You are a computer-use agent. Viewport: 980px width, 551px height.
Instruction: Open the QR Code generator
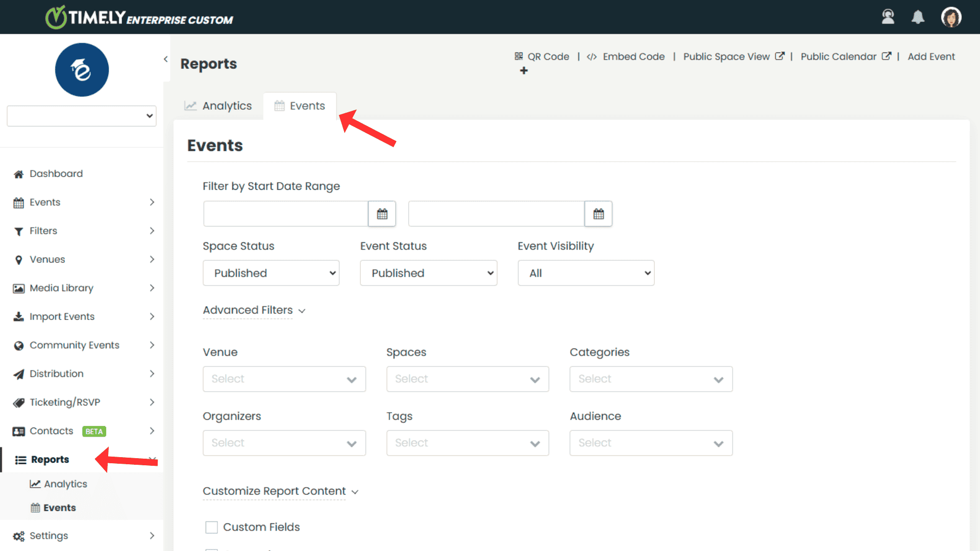pos(542,56)
